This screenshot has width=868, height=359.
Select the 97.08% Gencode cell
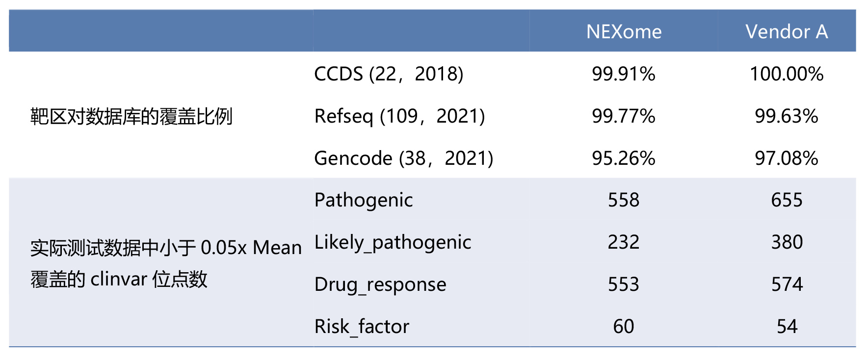pos(787,158)
